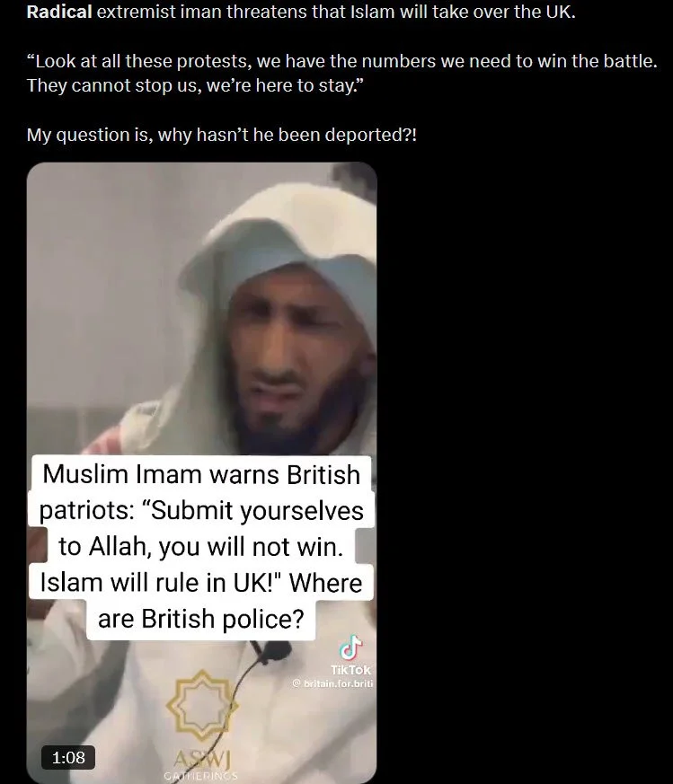Click the caption line "Islam will rule in UK!"
The height and width of the screenshot is (784, 673).
(201, 582)
